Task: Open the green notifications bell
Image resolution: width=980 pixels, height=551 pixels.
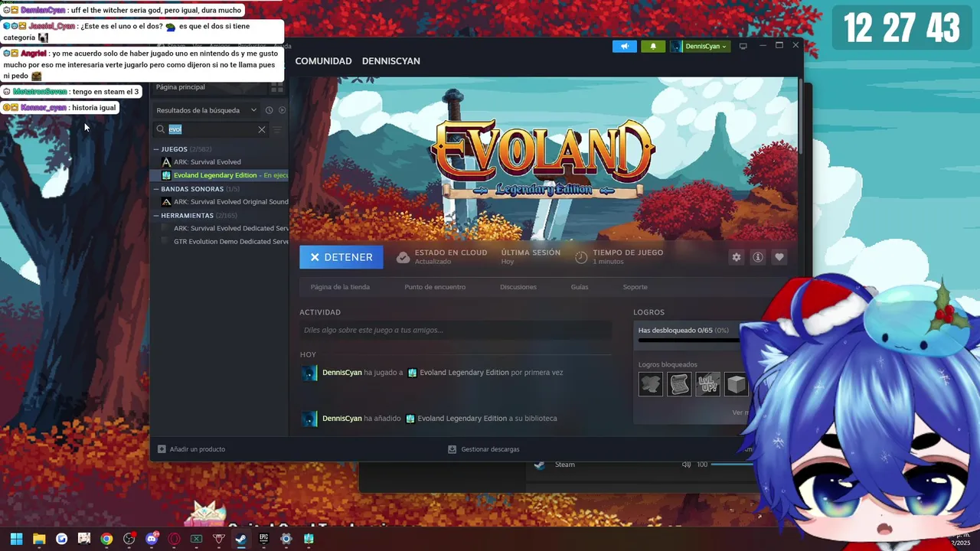Action: [x=653, y=46]
